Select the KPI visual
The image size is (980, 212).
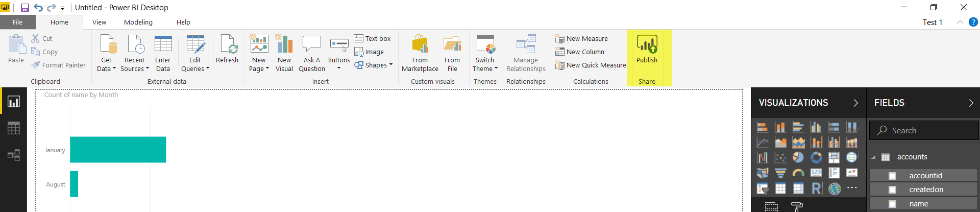tap(852, 173)
